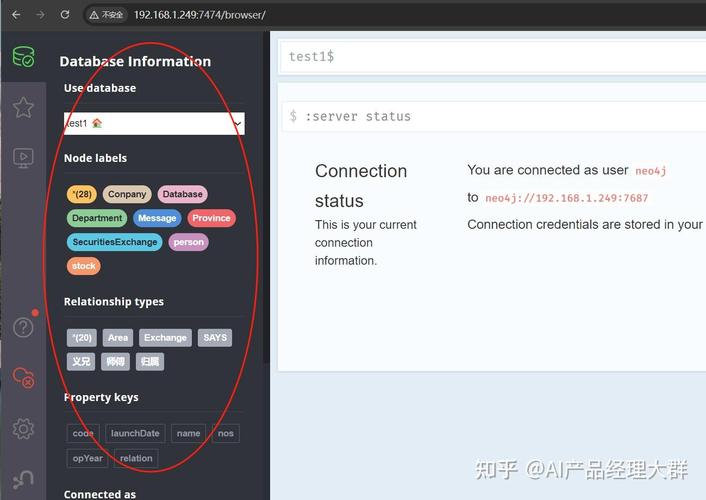
Task: Select the *(28) all nodes label
Action: [82, 194]
